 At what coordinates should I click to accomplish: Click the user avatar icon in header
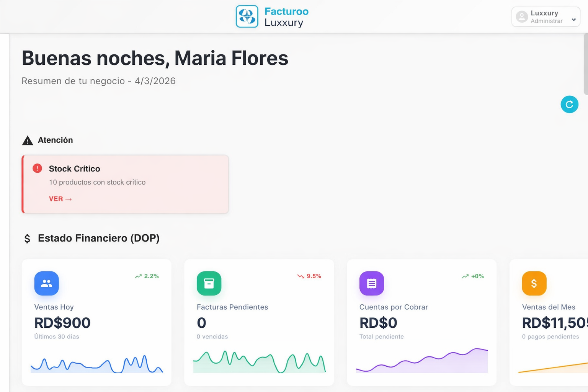(x=522, y=17)
